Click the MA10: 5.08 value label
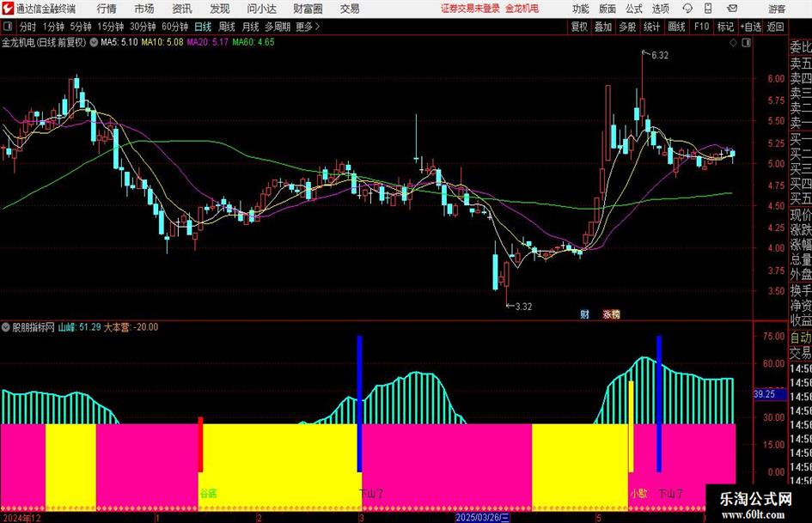812x523 pixels. pyautogui.click(x=162, y=42)
